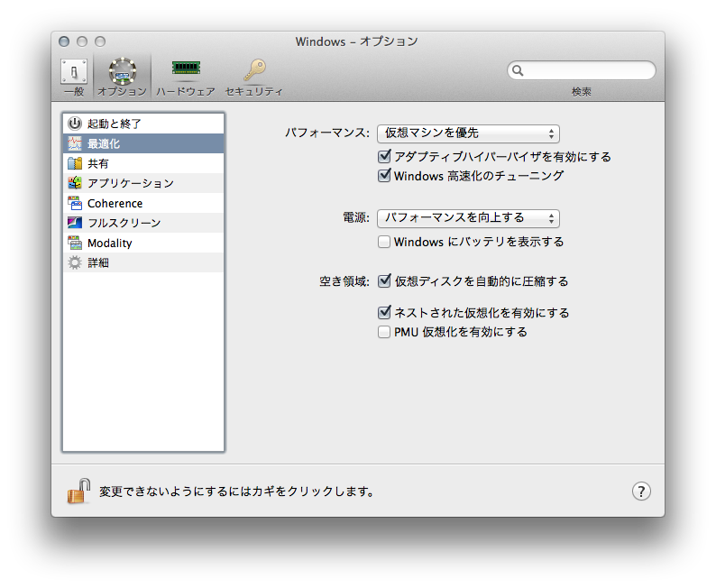
Task: Click the icon beside アプリケーション
Action: [75, 183]
